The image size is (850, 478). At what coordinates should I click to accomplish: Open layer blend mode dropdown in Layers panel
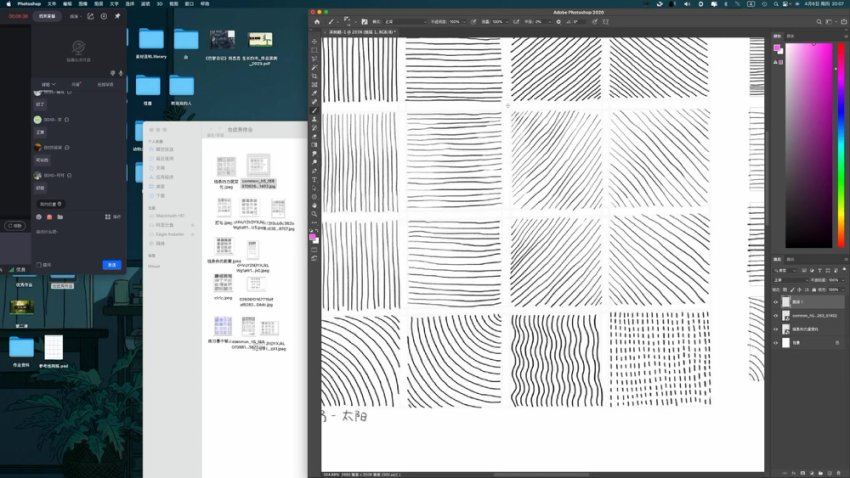(x=791, y=280)
